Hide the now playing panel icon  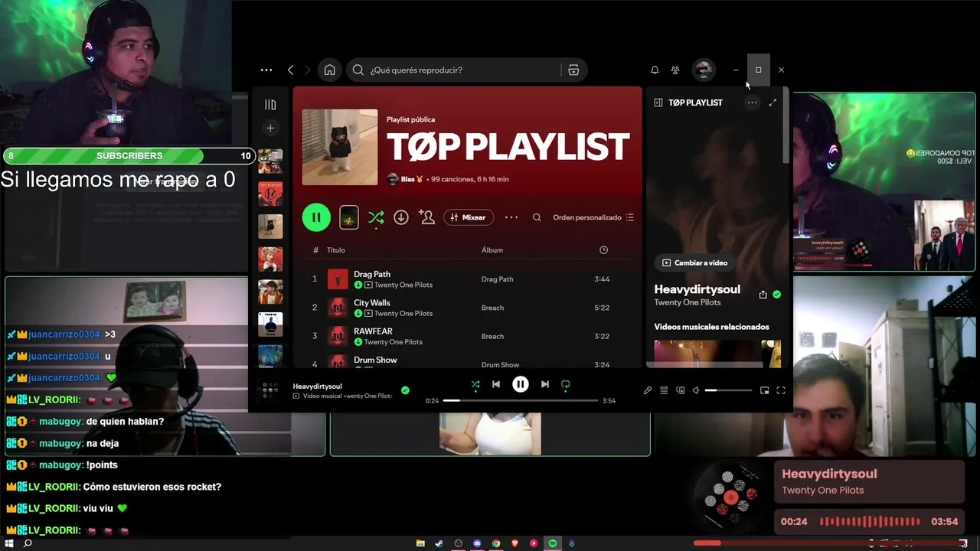tap(658, 103)
